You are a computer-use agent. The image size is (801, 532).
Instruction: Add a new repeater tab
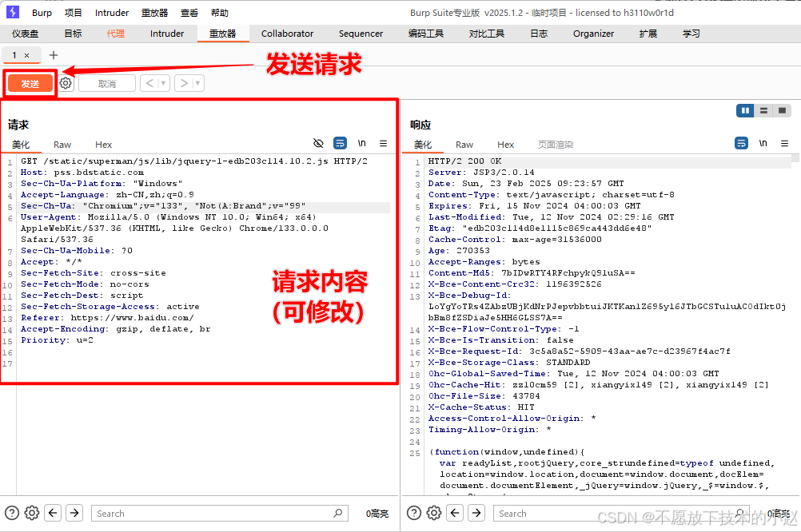(53, 55)
